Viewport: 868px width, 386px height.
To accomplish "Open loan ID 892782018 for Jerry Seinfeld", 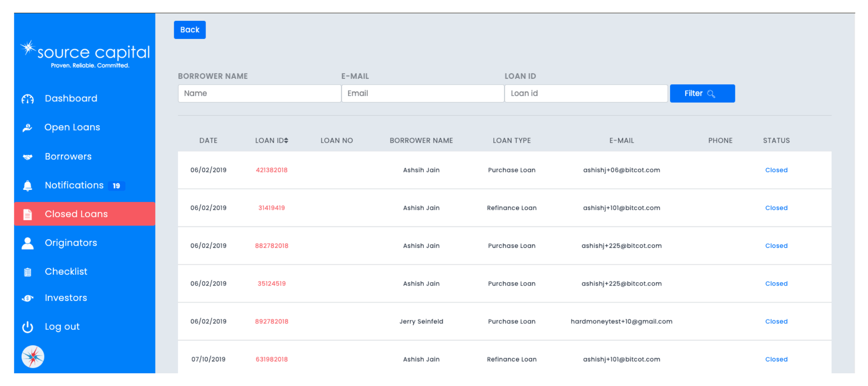I will pos(271,322).
